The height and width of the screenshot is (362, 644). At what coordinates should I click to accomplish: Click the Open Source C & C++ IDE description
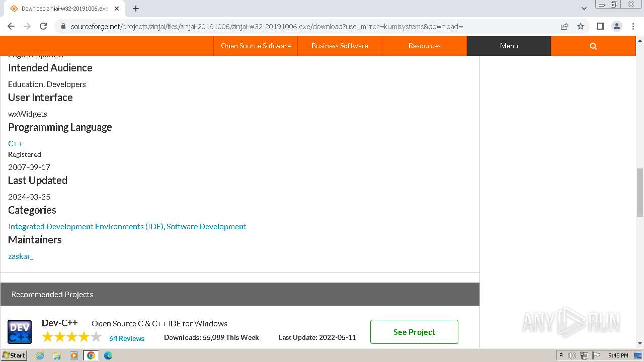[159, 323]
